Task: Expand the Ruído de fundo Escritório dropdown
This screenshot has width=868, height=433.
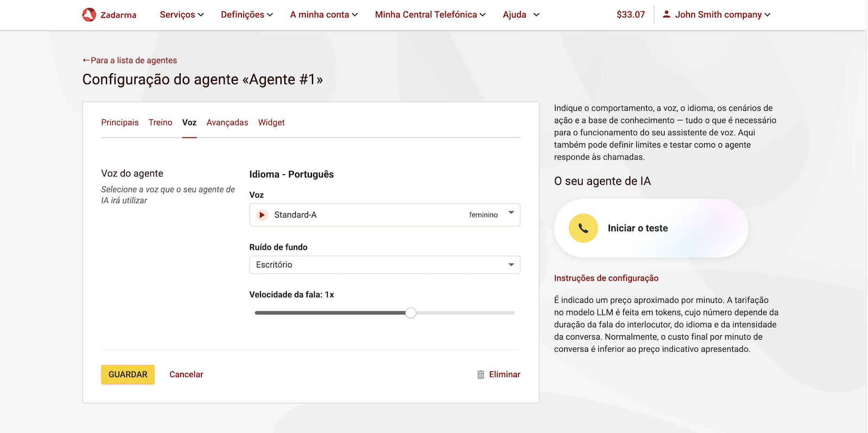Action: [385, 265]
